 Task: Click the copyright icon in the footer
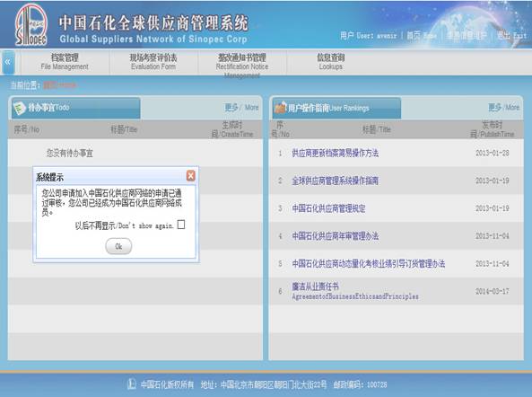pyautogui.click(x=131, y=384)
